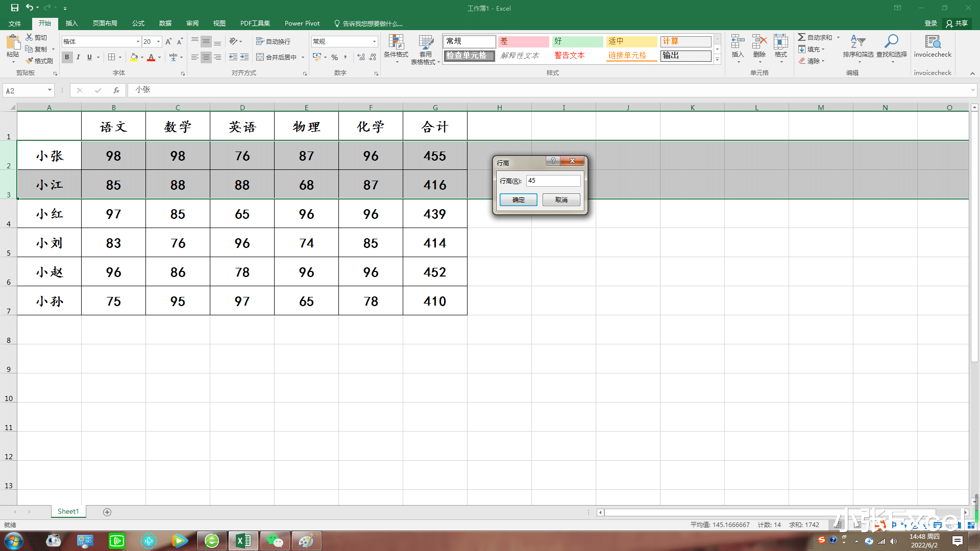Switch to Page Layout (页面布局) tab

pos(105,23)
